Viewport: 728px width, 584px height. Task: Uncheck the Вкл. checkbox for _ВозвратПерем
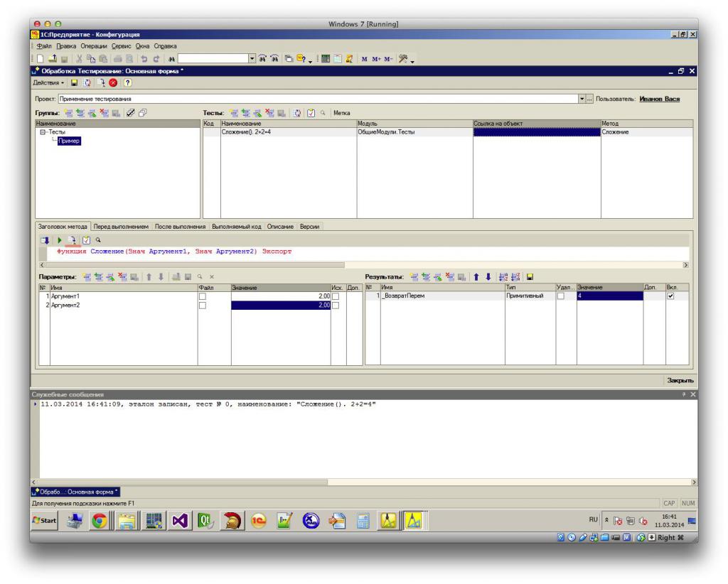pyautogui.click(x=670, y=296)
